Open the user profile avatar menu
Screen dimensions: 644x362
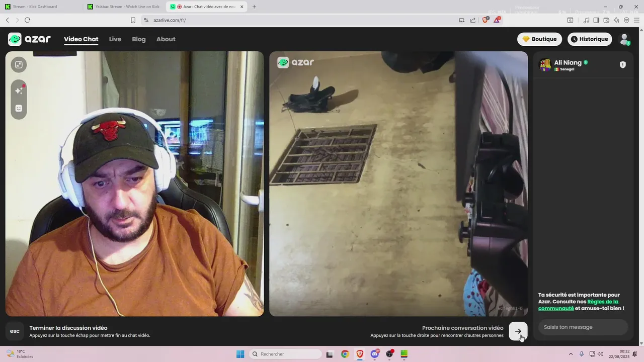click(x=624, y=39)
